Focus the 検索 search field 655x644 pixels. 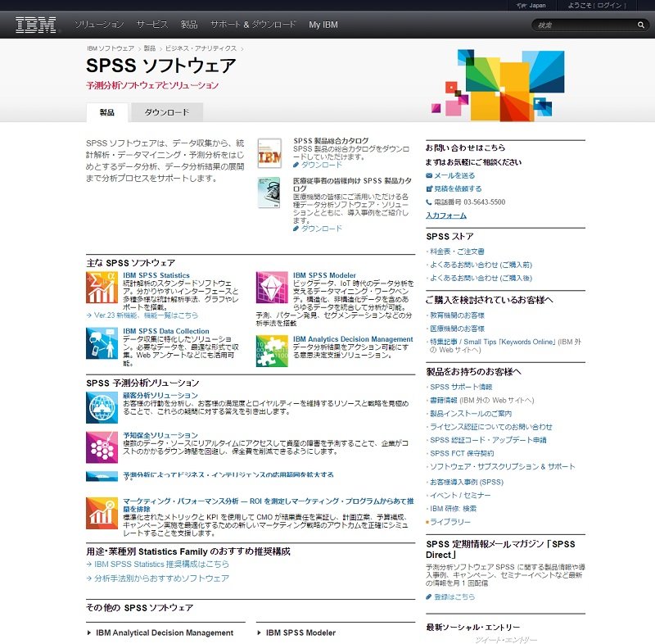585,25
